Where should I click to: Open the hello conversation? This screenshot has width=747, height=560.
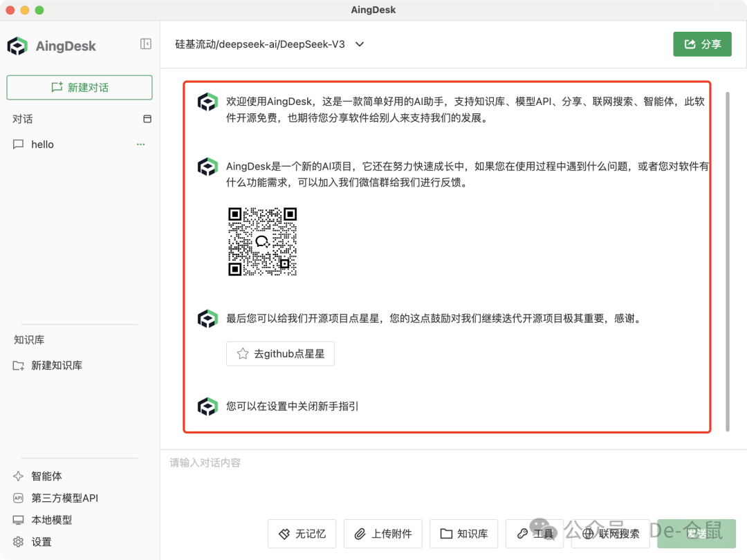(x=79, y=144)
